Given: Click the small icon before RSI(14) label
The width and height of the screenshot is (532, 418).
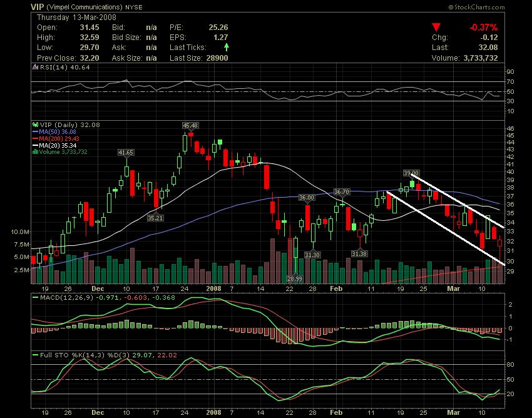Looking at the screenshot, I should (35, 67).
